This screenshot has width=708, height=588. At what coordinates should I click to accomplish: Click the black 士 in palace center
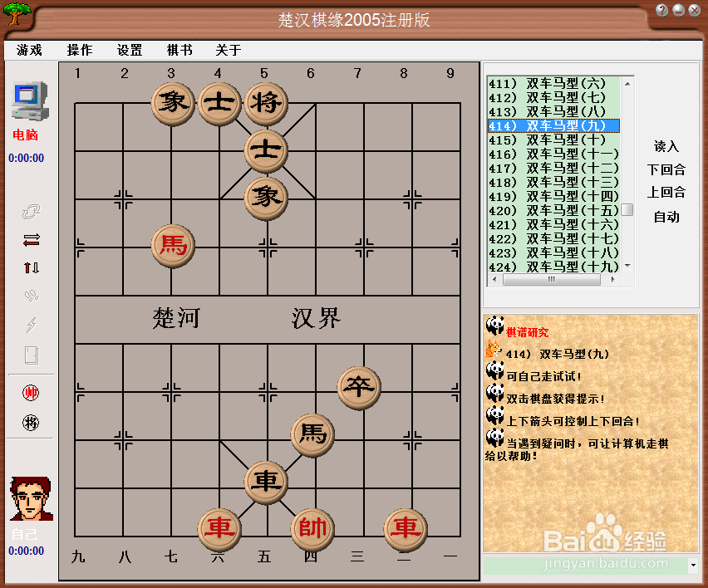(x=266, y=150)
